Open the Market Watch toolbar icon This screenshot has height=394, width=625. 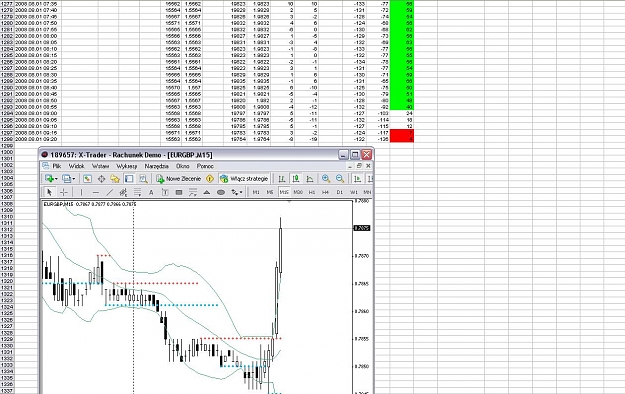(87, 179)
